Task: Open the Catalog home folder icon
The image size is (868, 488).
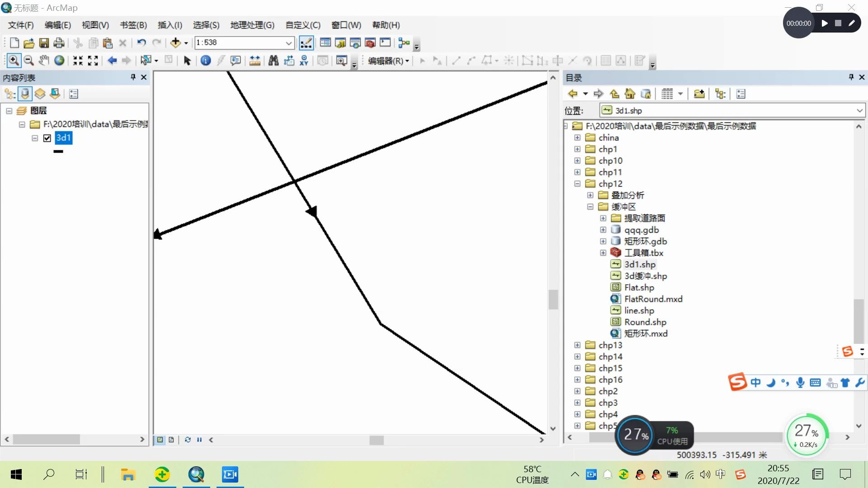Action: pyautogui.click(x=630, y=94)
